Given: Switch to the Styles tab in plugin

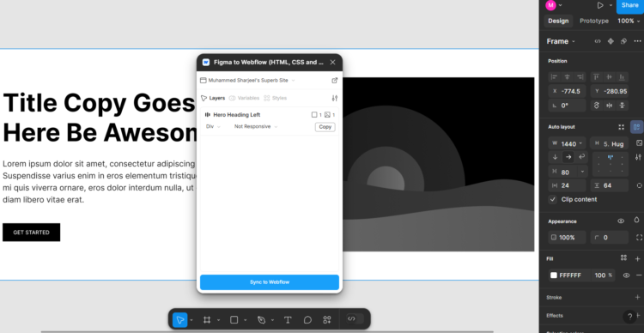Looking at the screenshot, I should click(275, 98).
